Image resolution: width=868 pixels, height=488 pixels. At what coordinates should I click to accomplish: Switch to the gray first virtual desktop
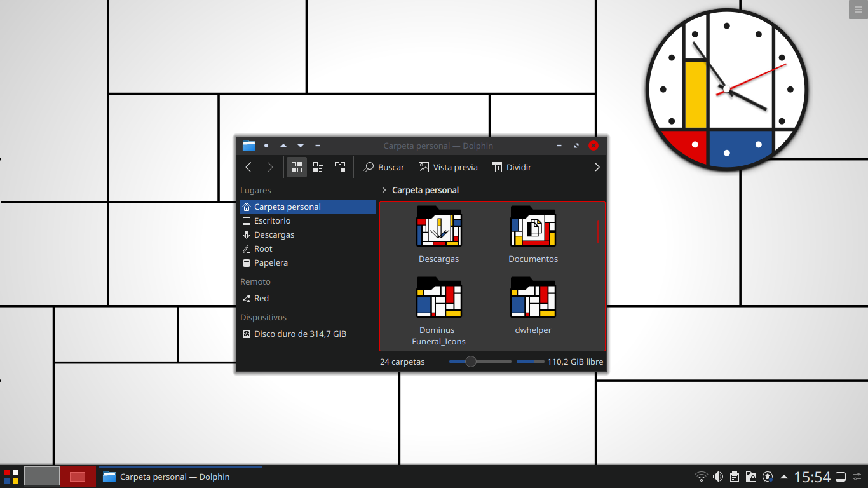(42, 476)
